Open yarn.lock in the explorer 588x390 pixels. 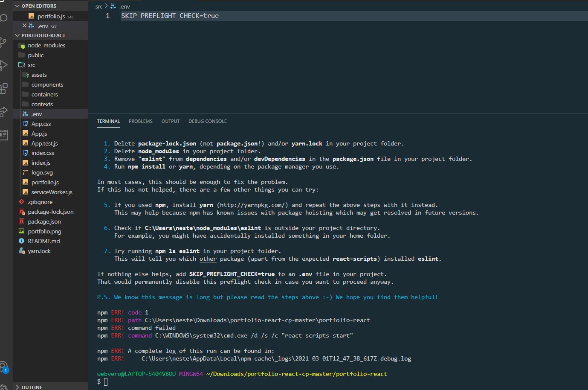pos(50,251)
